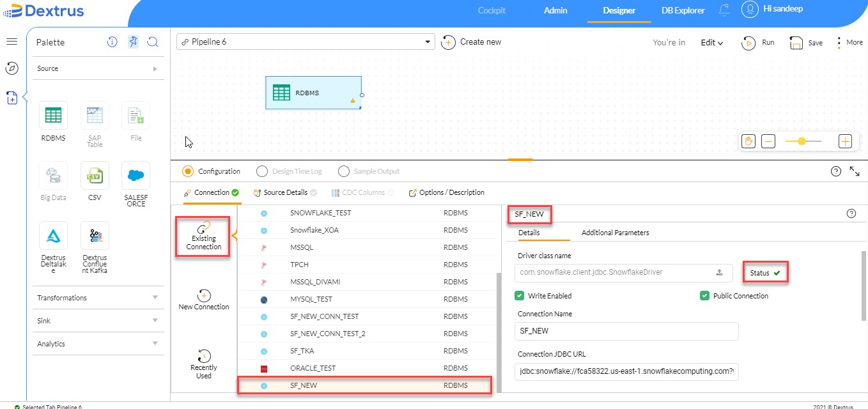Zoom out with the minus button
Image resolution: width=868 pixels, height=409 pixels.
click(x=768, y=141)
